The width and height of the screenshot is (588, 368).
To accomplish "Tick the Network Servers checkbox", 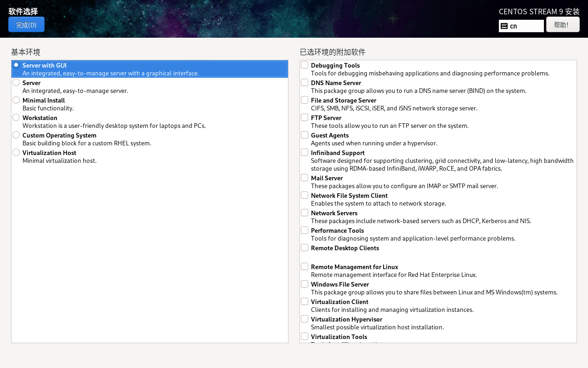I will point(305,213).
